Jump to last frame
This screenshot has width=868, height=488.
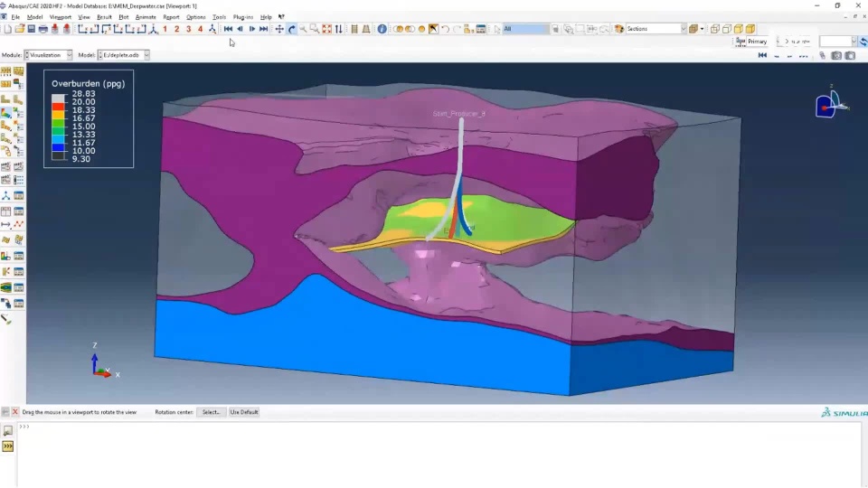pos(263,29)
